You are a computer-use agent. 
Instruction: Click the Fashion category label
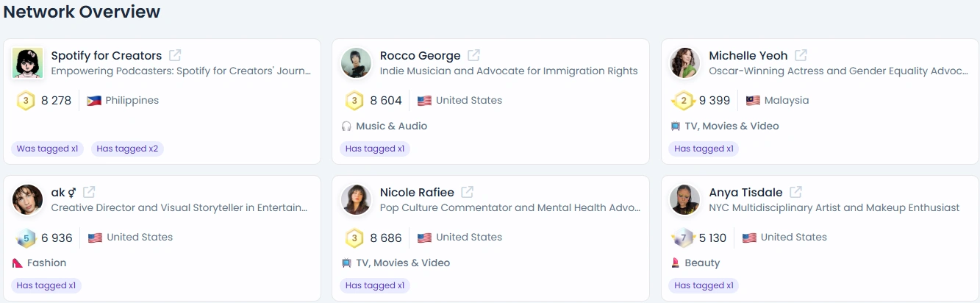[47, 263]
